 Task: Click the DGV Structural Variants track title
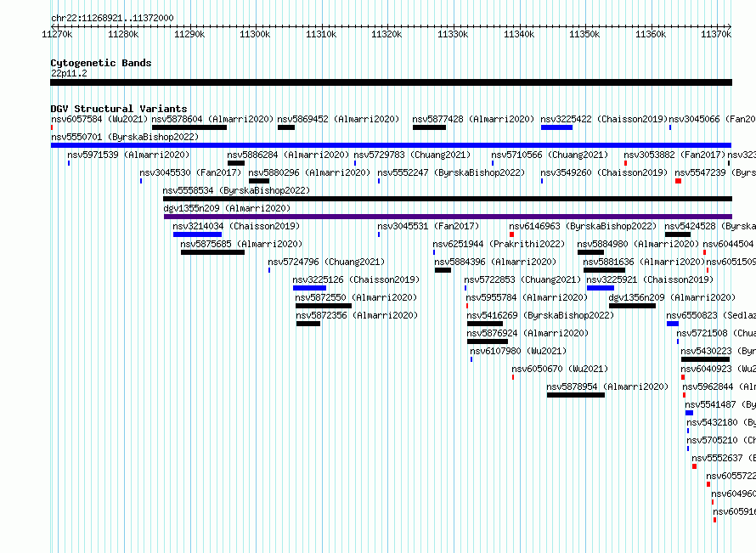[x=119, y=109]
